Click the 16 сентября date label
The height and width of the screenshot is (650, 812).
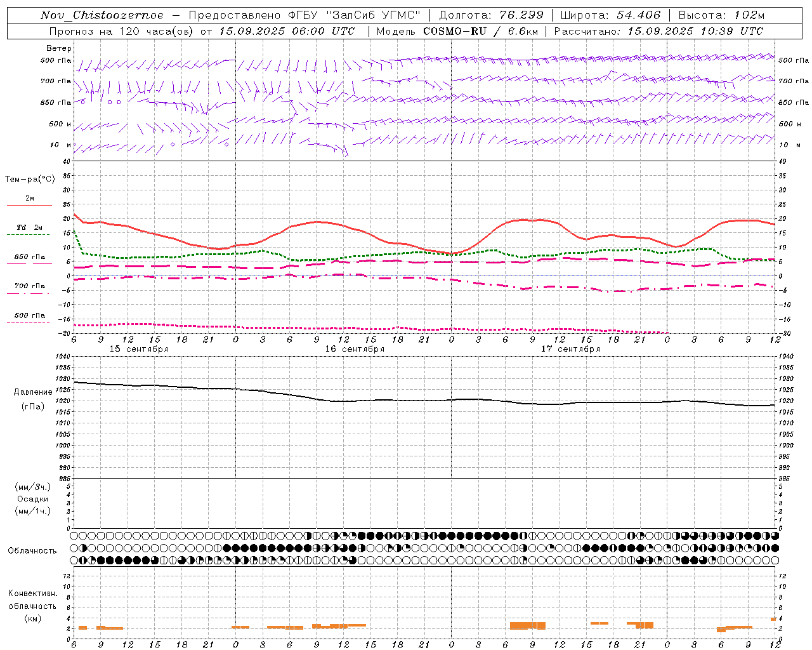click(x=355, y=349)
